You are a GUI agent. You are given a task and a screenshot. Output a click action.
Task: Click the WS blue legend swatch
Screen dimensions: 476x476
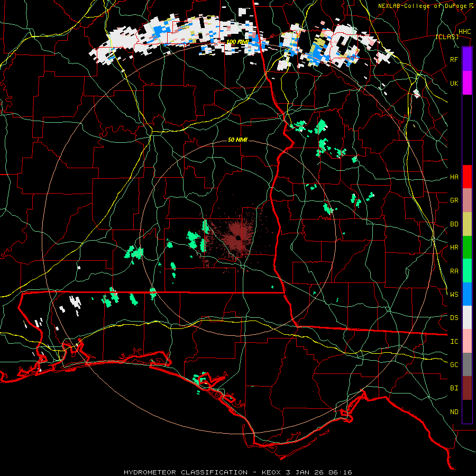pyautogui.click(x=467, y=294)
